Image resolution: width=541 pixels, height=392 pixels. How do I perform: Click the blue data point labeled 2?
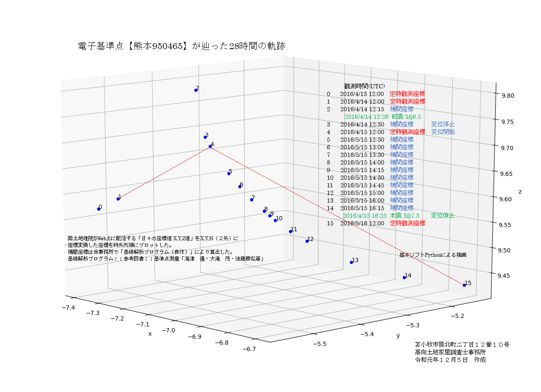coord(196,90)
